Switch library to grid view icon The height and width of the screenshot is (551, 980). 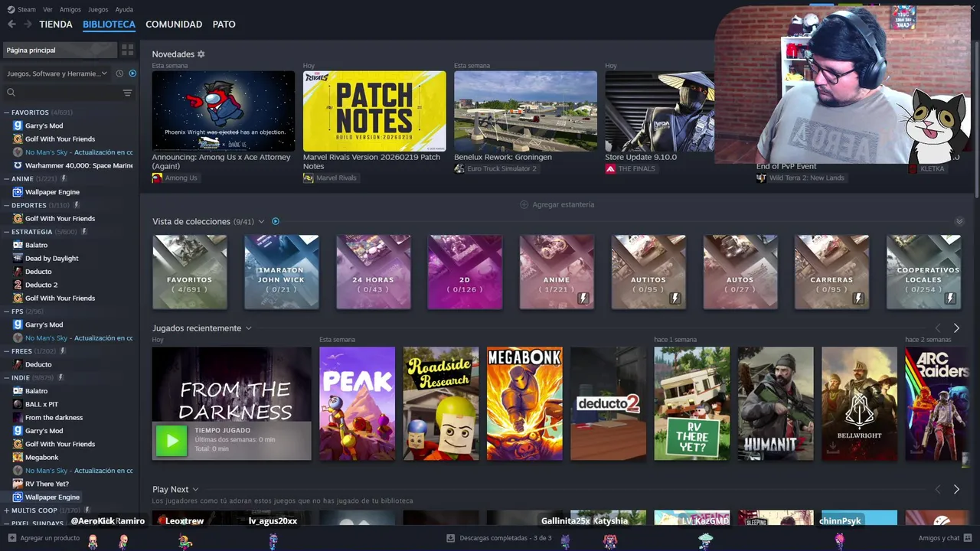pyautogui.click(x=127, y=50)
